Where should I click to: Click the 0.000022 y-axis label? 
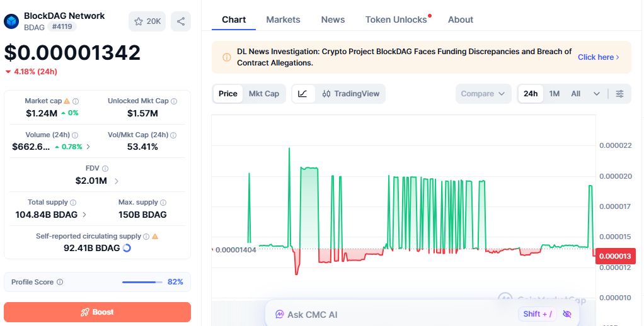615,145
